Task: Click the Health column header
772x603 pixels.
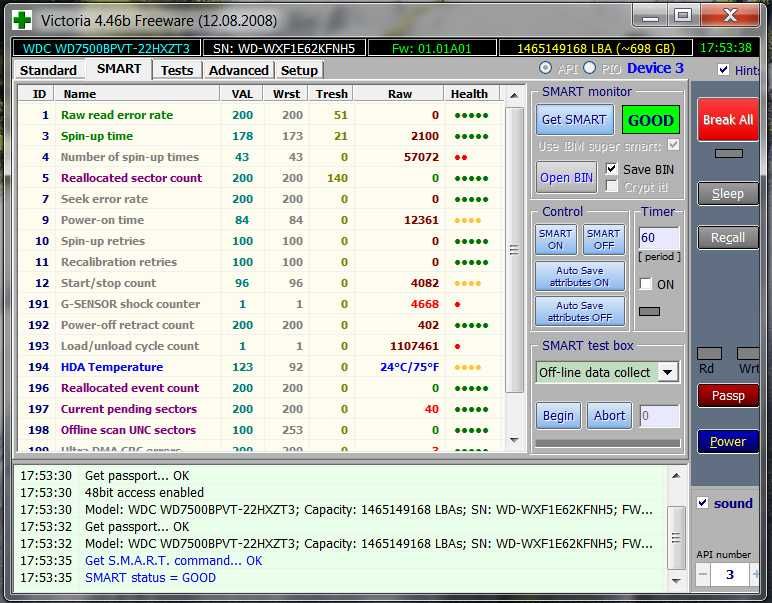Action: tap(471, 94)
